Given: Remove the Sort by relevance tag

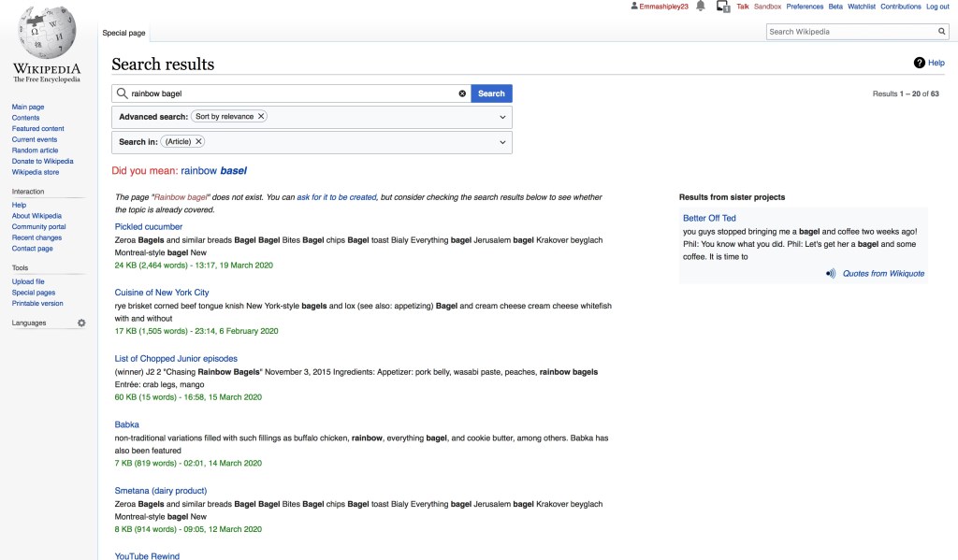Looking at the screenshot, I should (x=261, y=117).
